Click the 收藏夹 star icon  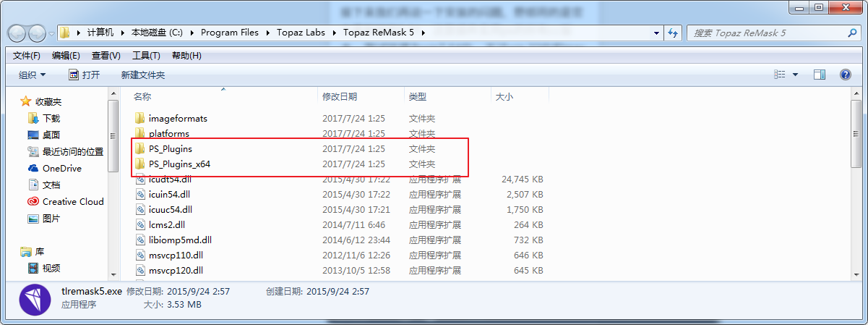(x=26, y=101)
